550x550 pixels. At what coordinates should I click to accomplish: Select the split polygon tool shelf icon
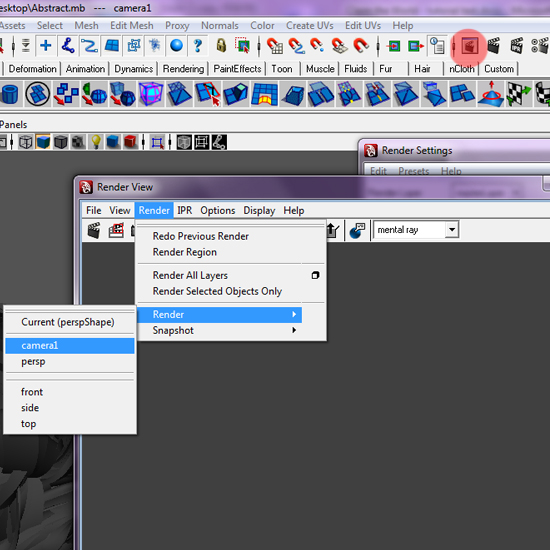point(208,94)
